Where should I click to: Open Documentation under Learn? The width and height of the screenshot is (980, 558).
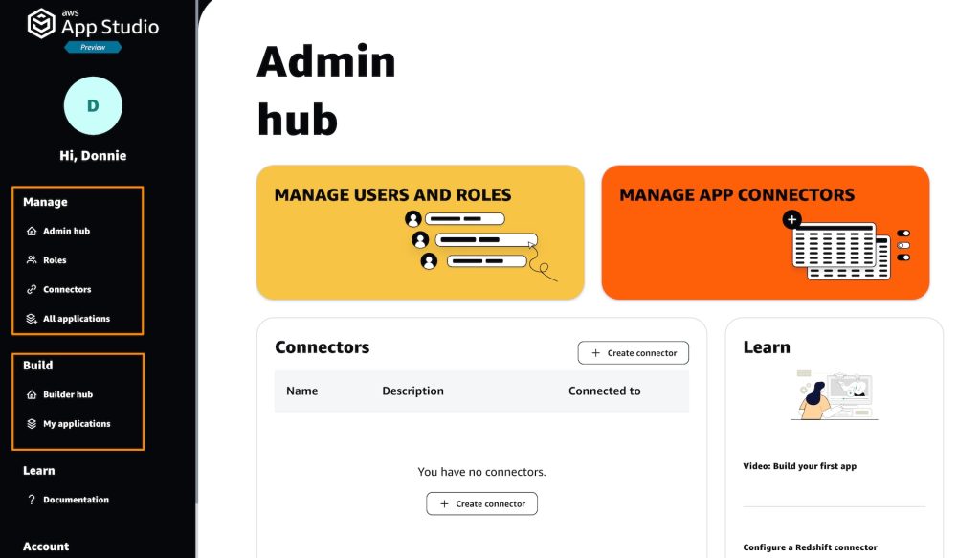coord(76,500)
